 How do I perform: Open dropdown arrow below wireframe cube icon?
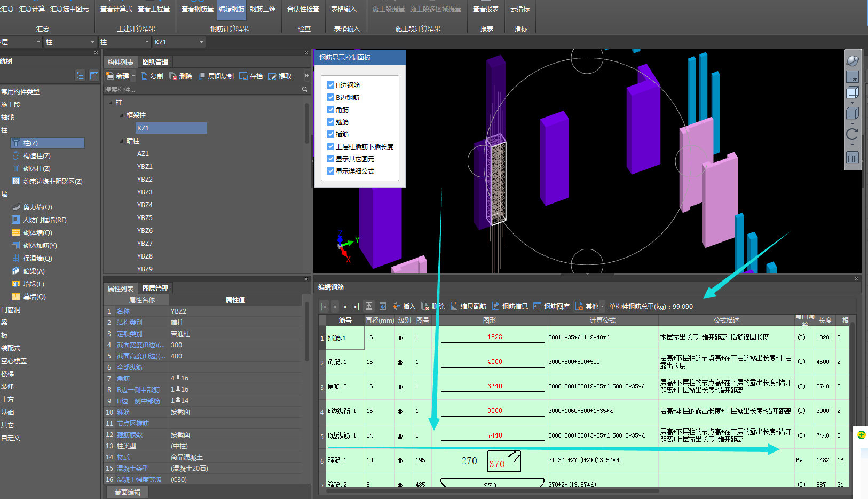coord(853,103)
